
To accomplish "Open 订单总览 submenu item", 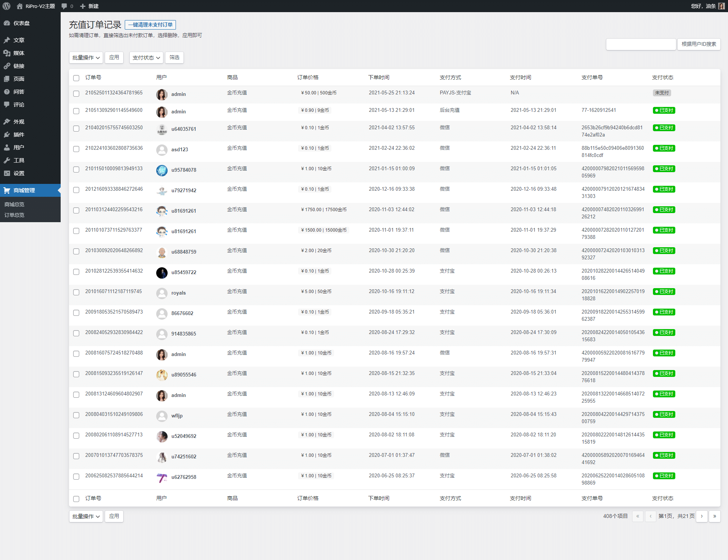I will click(14, 215).
